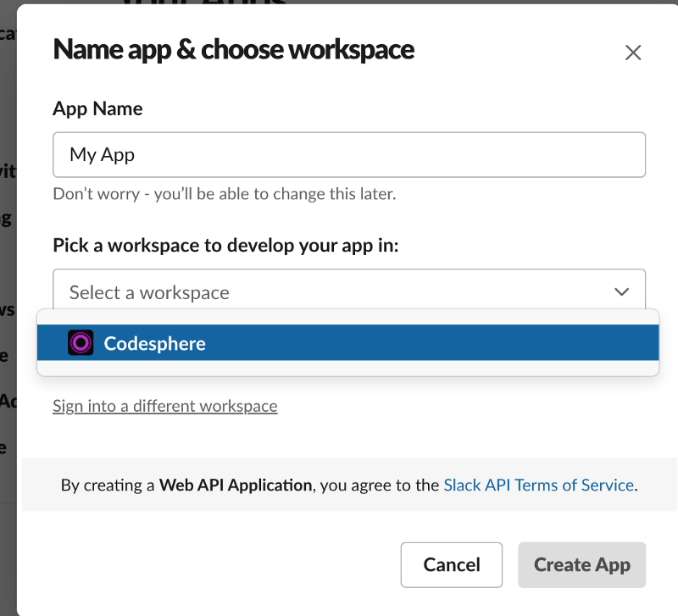Click the Don't worry helper text
Image resolution: width=678 pixels, height=616 pixels.
[224, 193]
